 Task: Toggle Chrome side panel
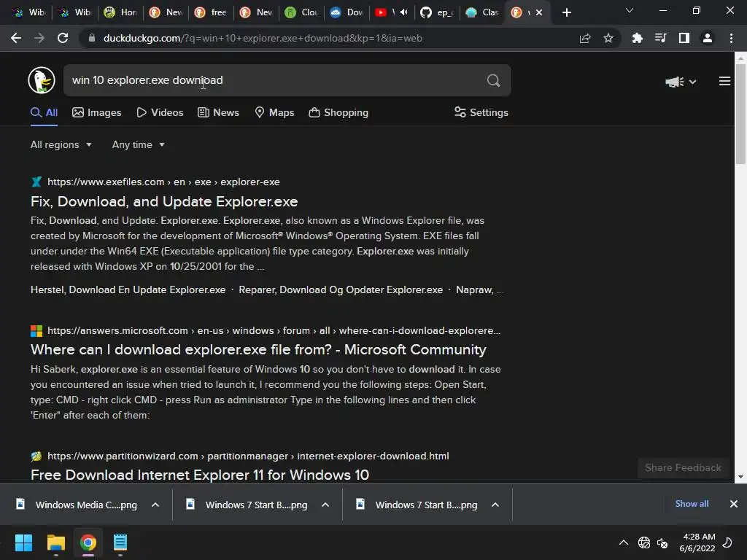684,38
